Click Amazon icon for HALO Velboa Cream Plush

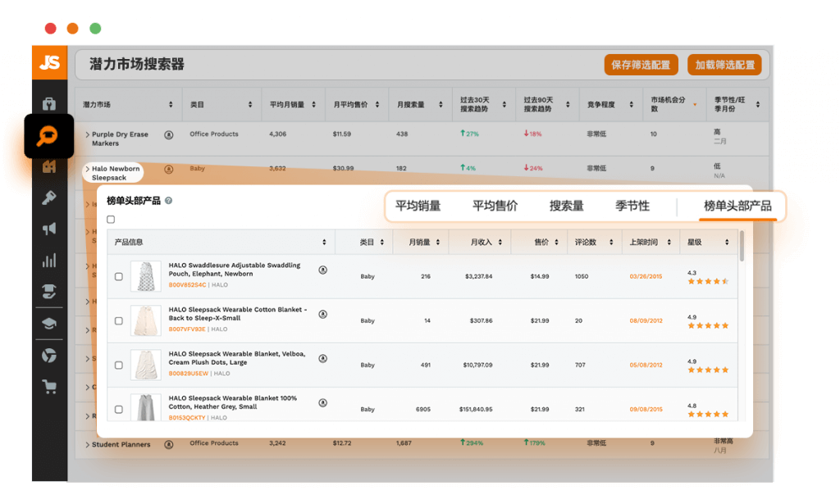(x=323, y=358)
